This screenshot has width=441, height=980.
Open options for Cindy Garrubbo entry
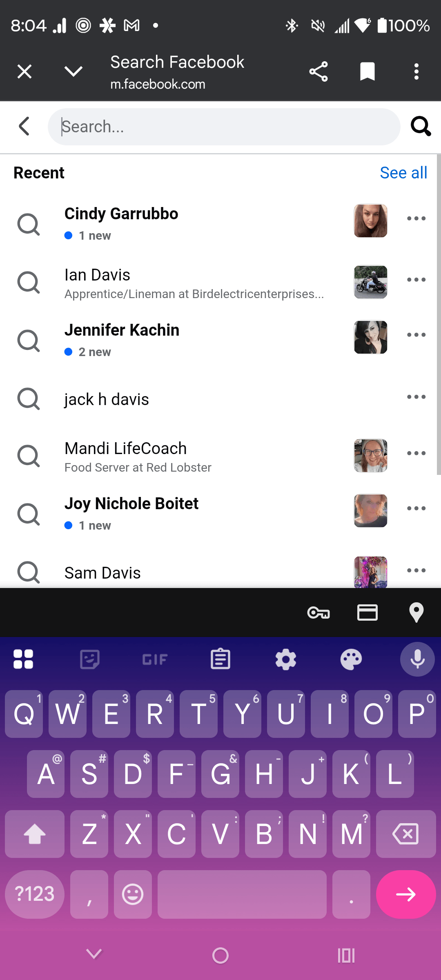pyautogui.click(x=416, y=218)
